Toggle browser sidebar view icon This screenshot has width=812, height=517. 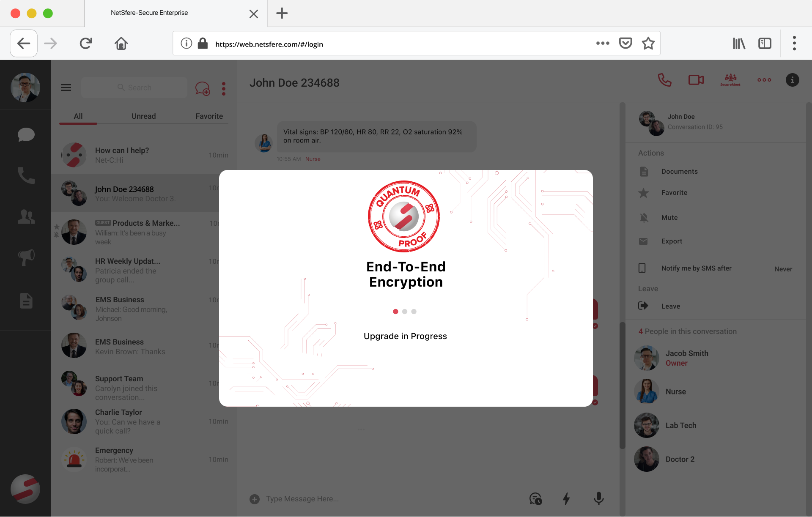coord(765,44)
